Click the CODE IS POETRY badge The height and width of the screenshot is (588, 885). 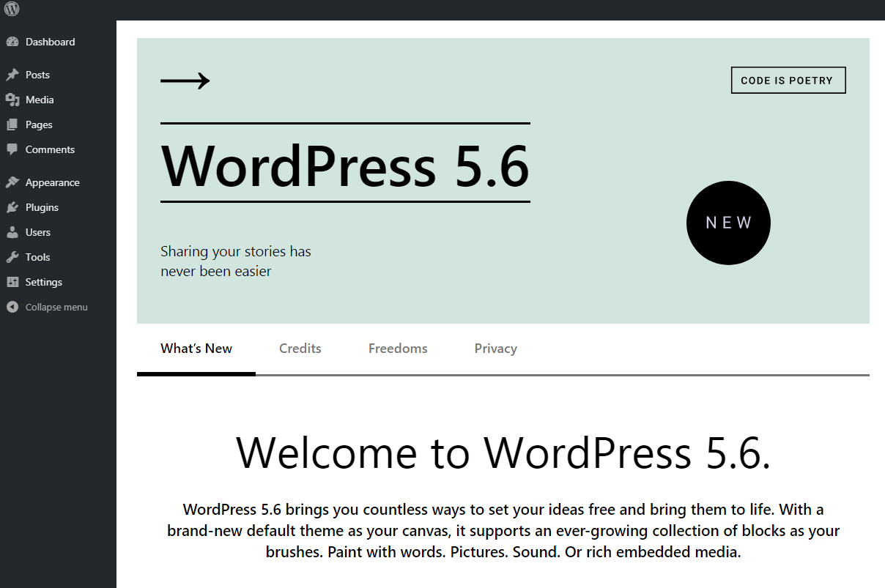[788, 81]
